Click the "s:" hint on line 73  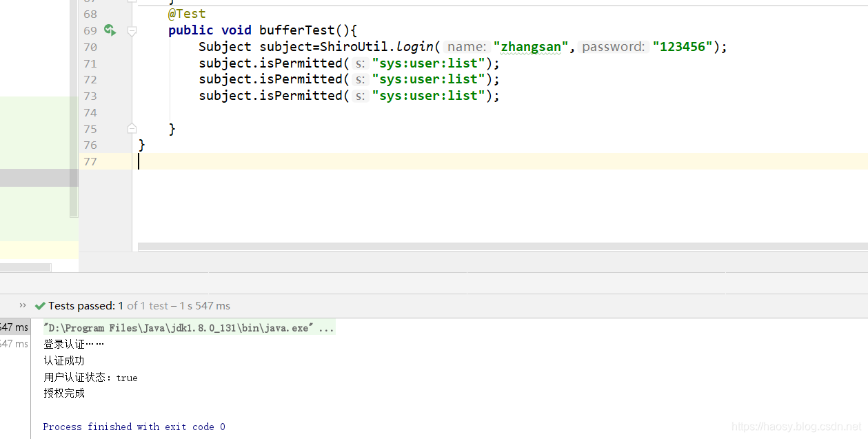click(x=360, y=96)
